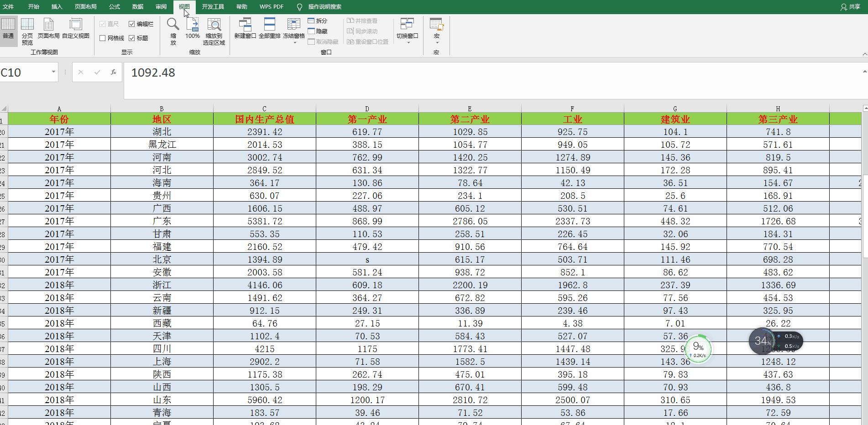Select Page Layout view (页面布局) icon
The width and height of the screenshot is (868, 425).
point(48,28)
